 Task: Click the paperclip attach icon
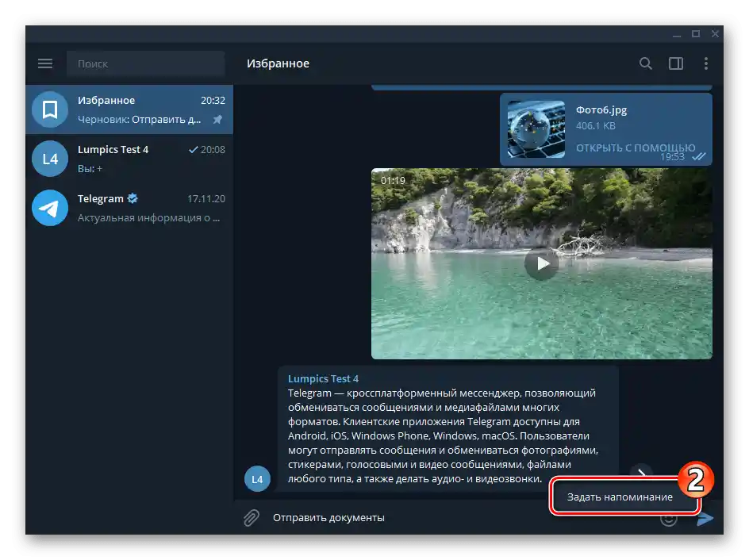(252, 517)
